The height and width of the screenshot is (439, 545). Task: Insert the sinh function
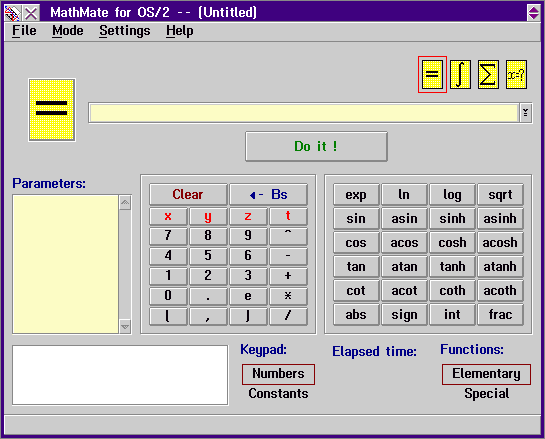coord(452,218)
